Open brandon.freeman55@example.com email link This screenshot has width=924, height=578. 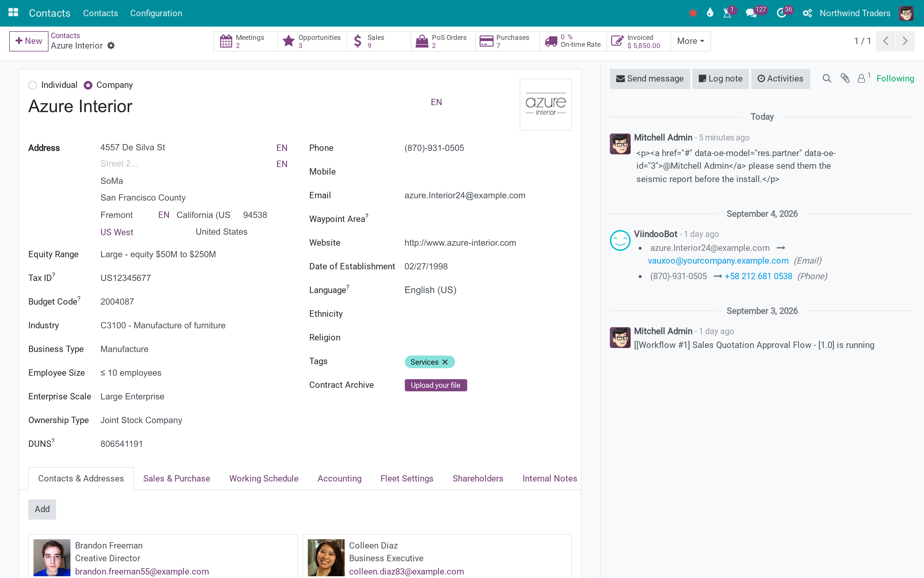click(x=142, y=572)
